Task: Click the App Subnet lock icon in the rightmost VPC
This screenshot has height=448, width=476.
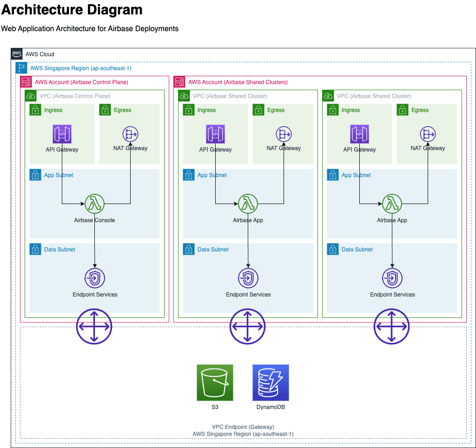Action: (333, 175)
